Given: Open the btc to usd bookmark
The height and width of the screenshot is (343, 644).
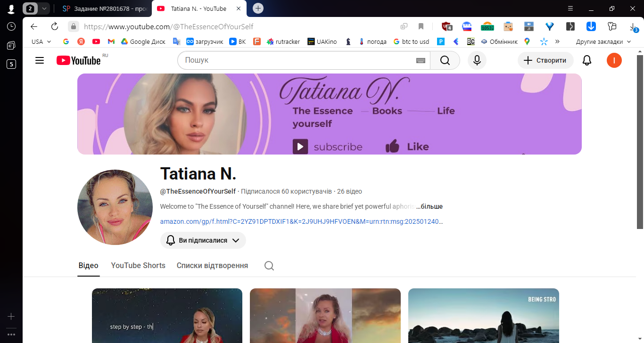Looking at the screenshot, I should pos(411,41).
